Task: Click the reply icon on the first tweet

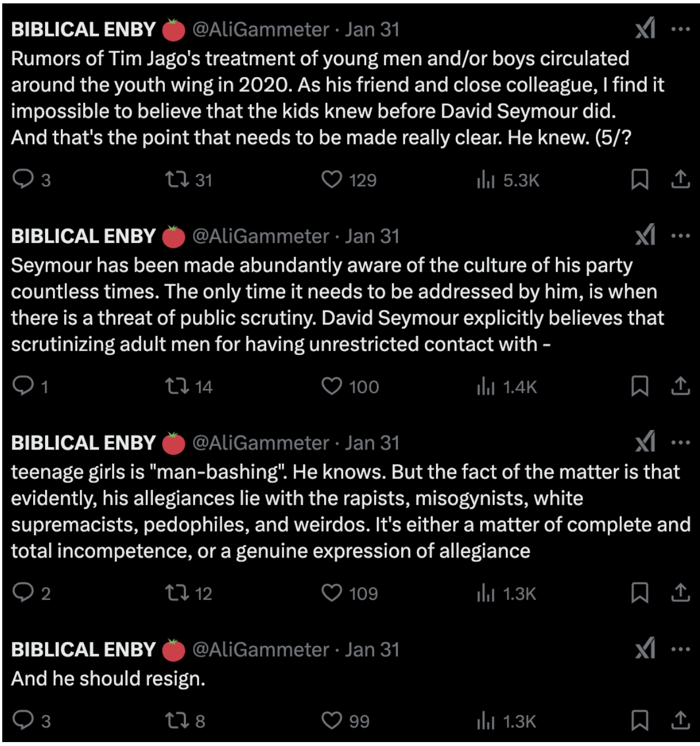Action: click(24, 179)
